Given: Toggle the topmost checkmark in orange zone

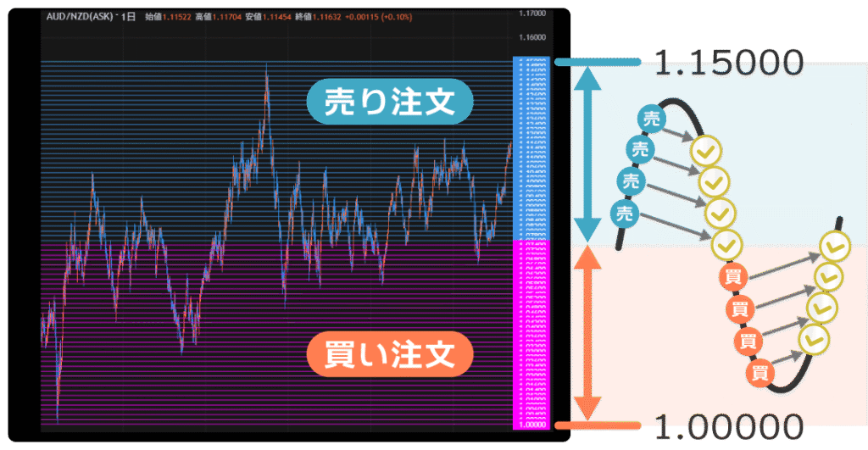Looking at the screenshot, I should (835, 247).
